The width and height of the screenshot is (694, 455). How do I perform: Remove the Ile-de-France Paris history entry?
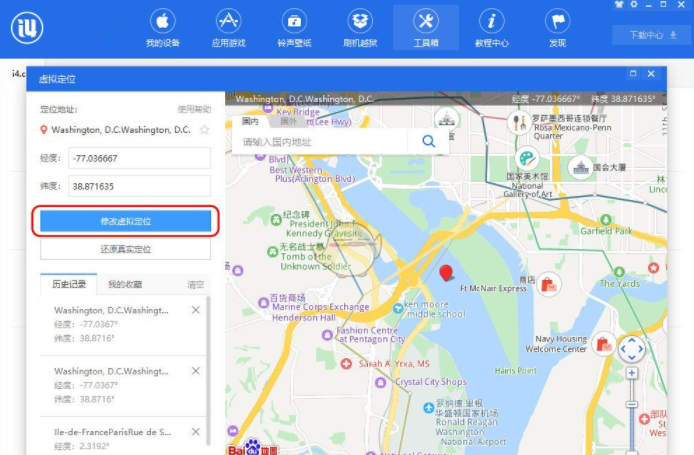tap(196, 432)
